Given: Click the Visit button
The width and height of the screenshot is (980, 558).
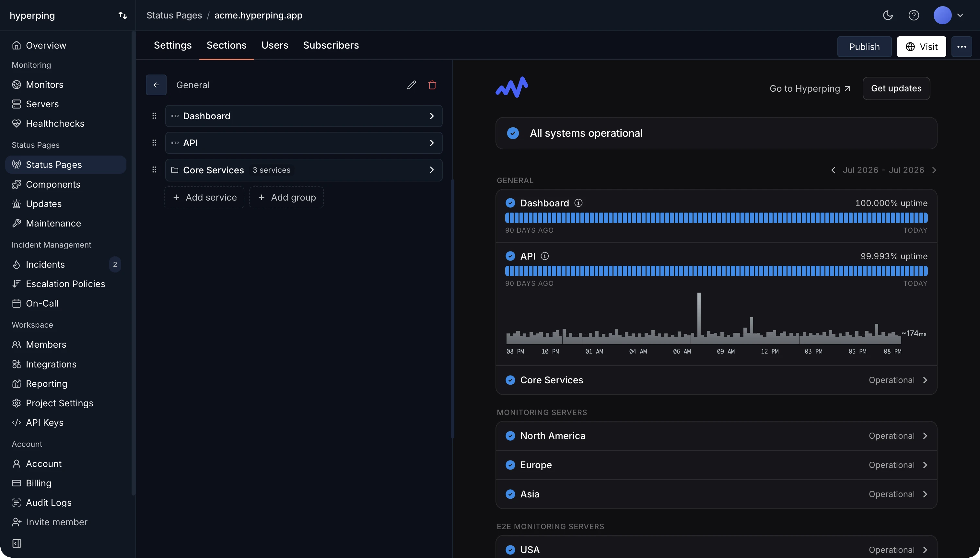Looking at the screenshot, I should click(921, 47).
